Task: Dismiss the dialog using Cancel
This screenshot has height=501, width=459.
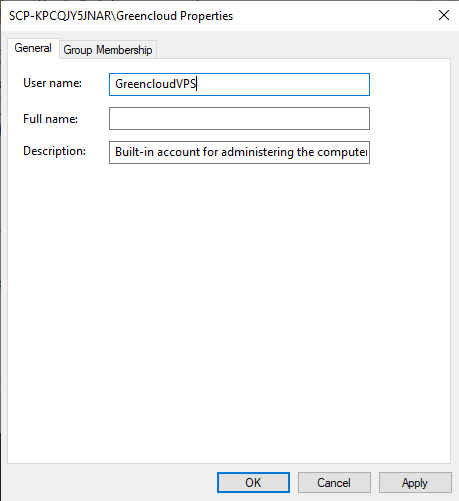Action: (x=334, y=482)
